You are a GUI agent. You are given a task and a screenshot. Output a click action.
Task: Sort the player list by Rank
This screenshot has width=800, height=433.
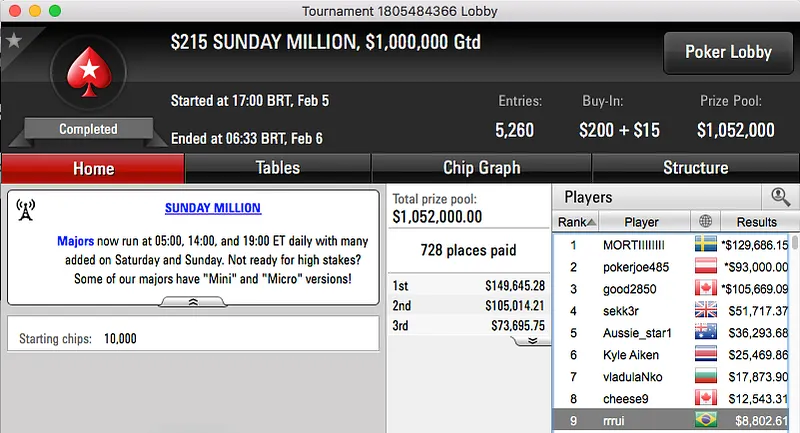tap(577, 221)
